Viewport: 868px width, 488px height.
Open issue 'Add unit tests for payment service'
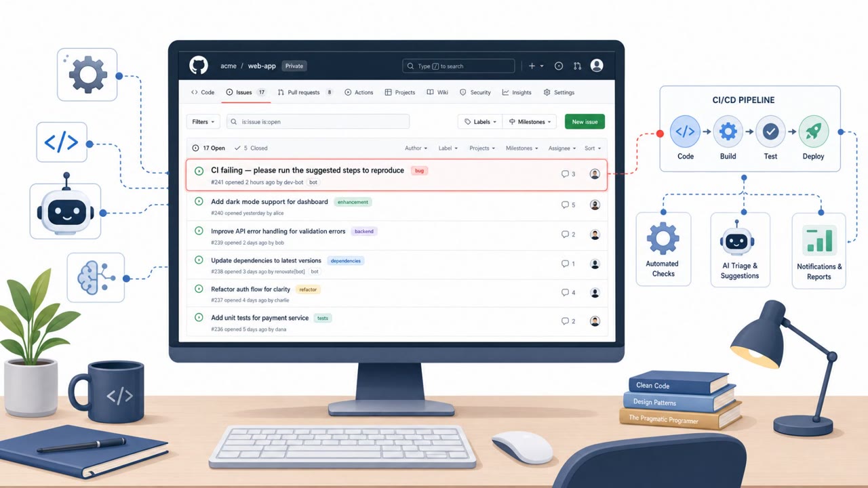[x=260, y=317]
